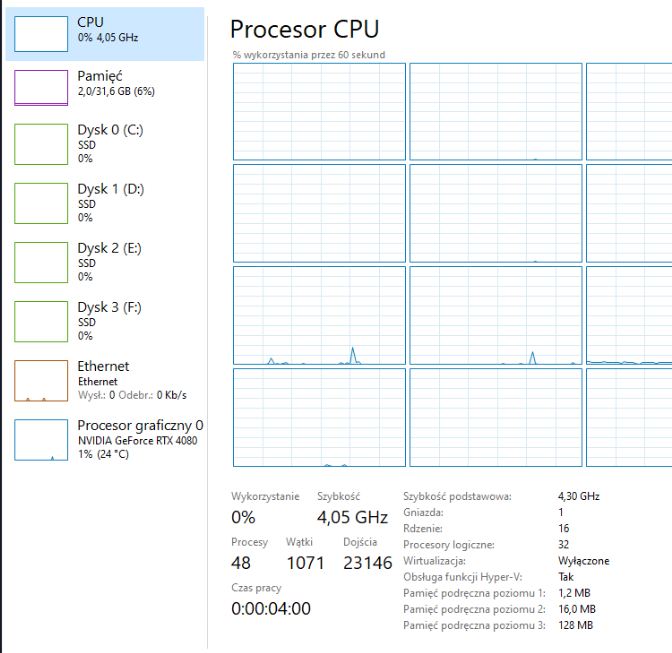Open the Pamięć memory graph
The width and height of the screenshot is (672, 653).
41,87
